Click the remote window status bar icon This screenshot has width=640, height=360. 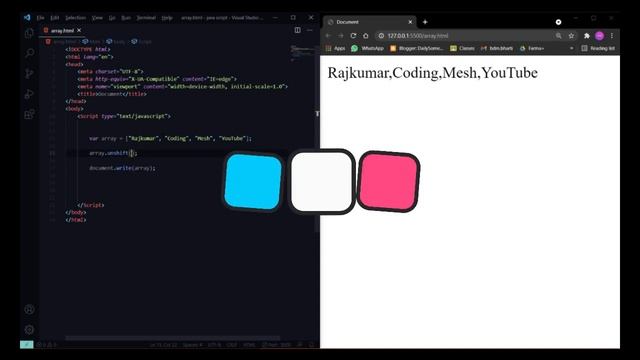(x=27, y=344)
